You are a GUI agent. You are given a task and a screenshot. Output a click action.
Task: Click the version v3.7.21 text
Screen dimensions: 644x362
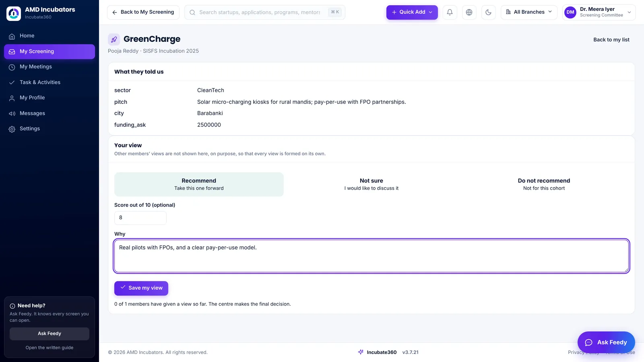pyautogui.click(x=410, y=352)
